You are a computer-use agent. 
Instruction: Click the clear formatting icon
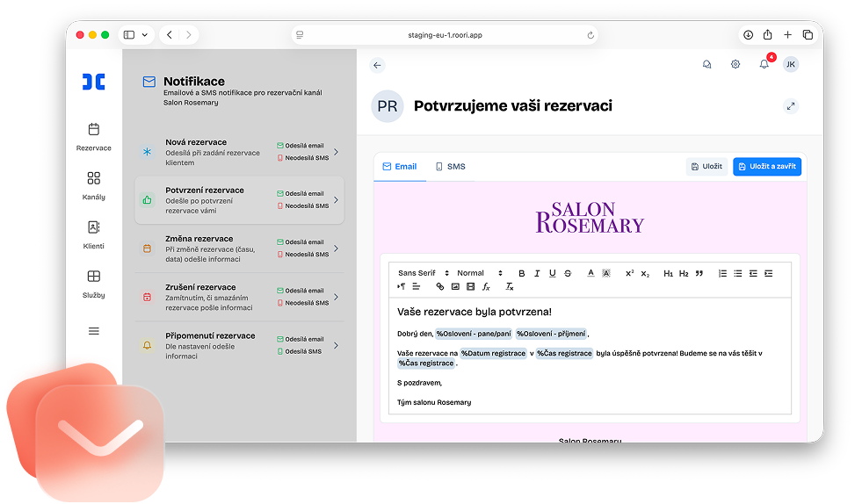[x=509, y=286]
